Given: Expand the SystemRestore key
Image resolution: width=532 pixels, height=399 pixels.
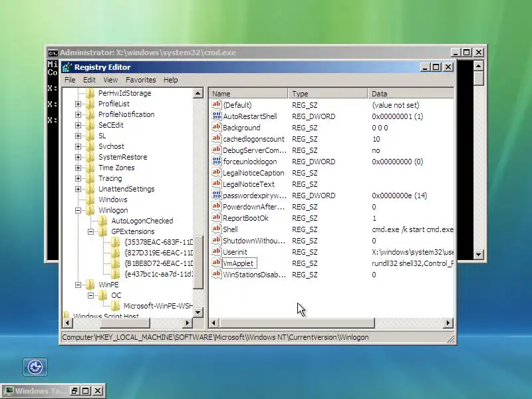Looking at the screenshot, I should pyautogui.click(x=78, y=157).
